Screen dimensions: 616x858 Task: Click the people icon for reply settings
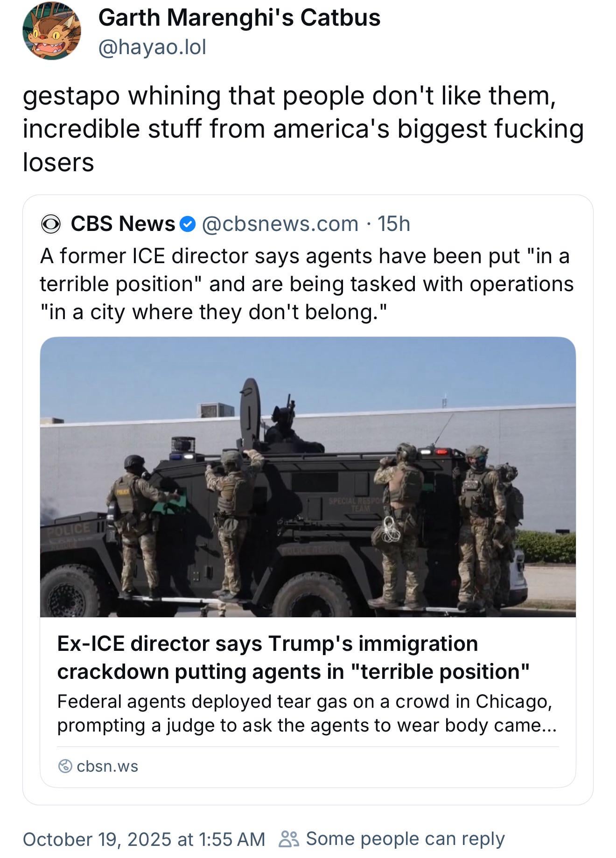289,838
